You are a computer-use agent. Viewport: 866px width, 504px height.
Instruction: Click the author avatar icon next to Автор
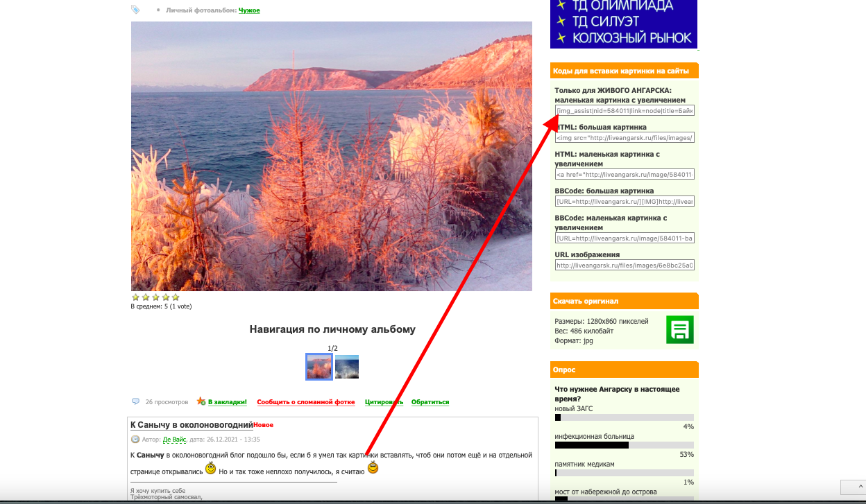click(x=135, y=439)
